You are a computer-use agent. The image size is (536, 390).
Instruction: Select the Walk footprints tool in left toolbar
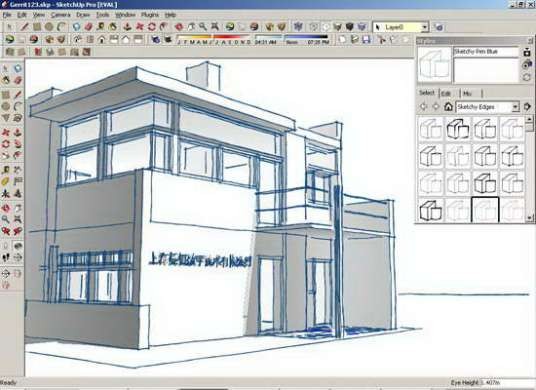pos(5,257)
